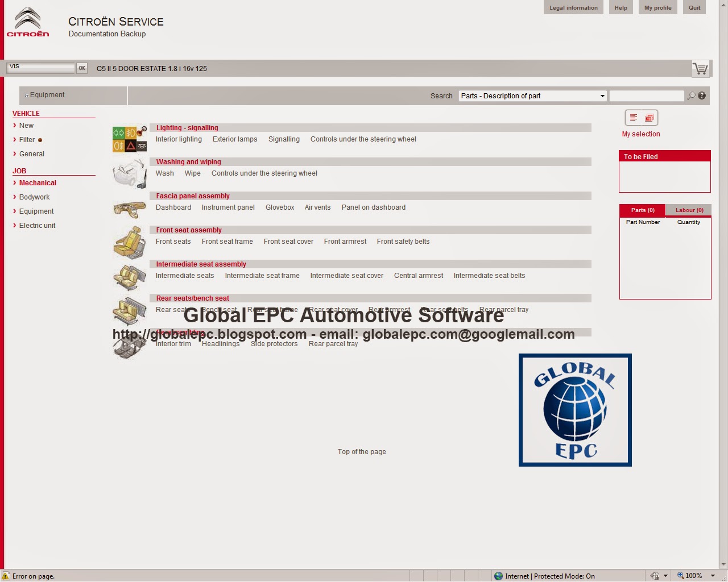The image size is (728, 582).
Task: Open the Air vents link
Action: tap(317, 207)
